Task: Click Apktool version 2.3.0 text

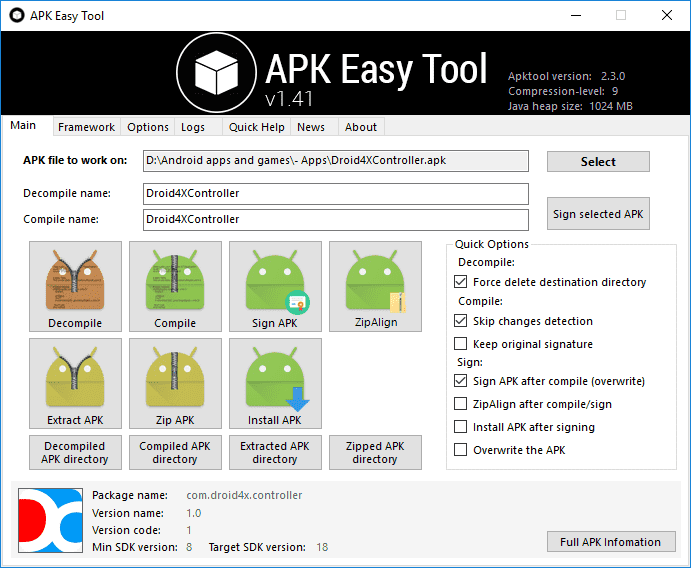Action: coord(566,76)
